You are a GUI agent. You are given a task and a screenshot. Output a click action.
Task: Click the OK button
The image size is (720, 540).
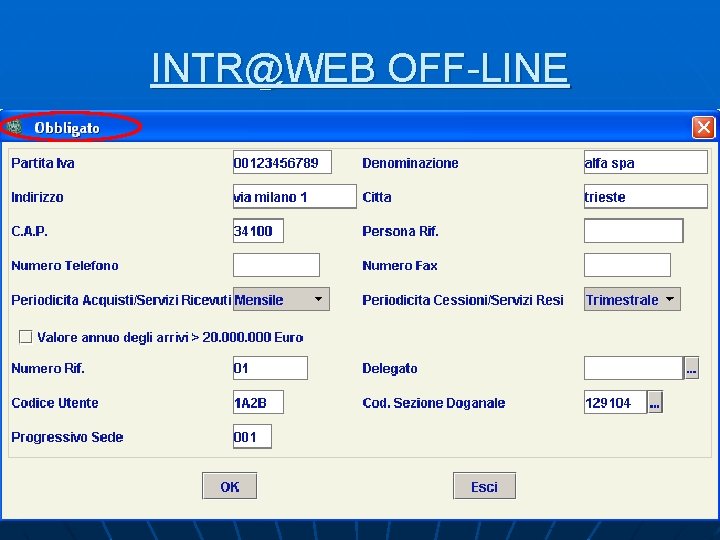(230, 486)
